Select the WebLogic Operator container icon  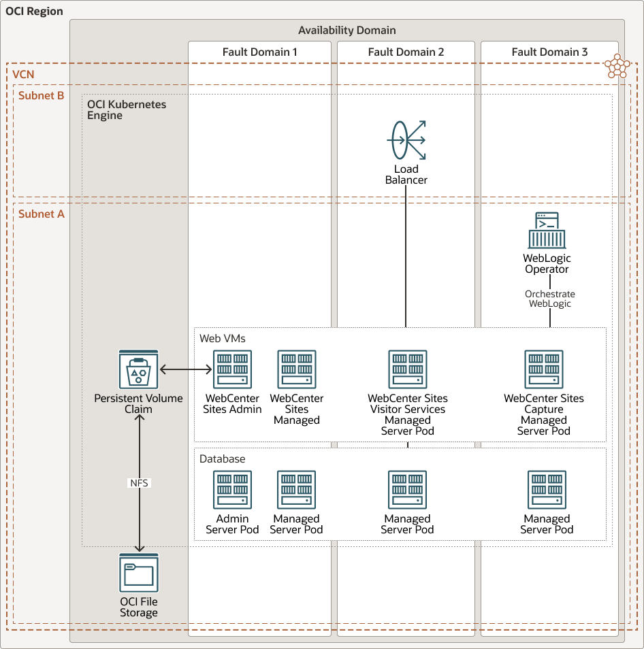pos(547,231)
